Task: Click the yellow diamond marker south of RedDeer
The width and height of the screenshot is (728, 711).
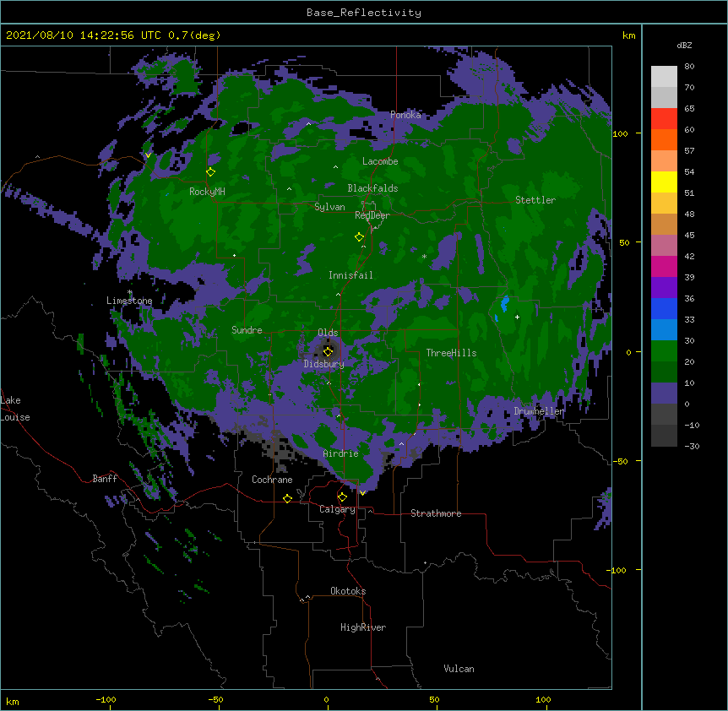Action: (x=359, y=237)
